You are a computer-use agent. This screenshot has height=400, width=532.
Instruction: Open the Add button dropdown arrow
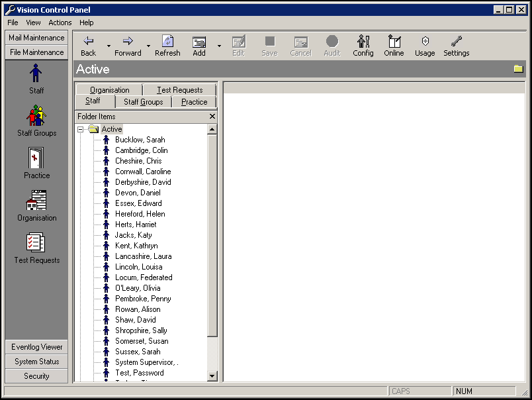pos(219,46)
